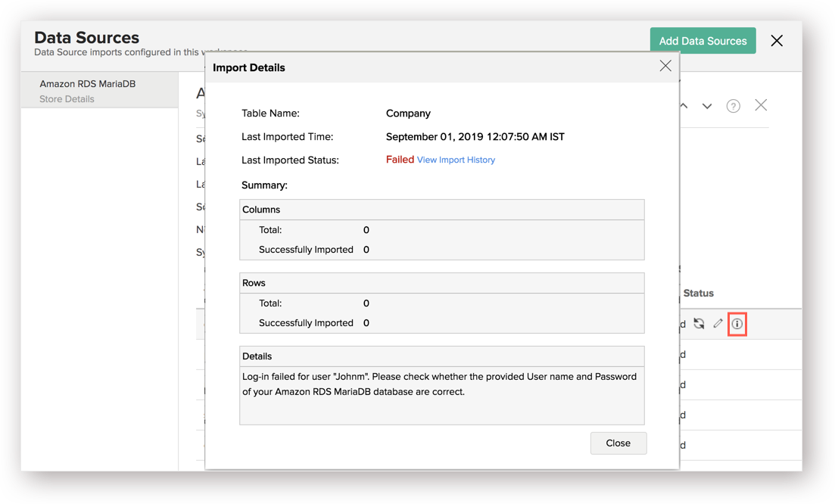
Task: Click the sync now refresh icon
Action: point(699,324)
